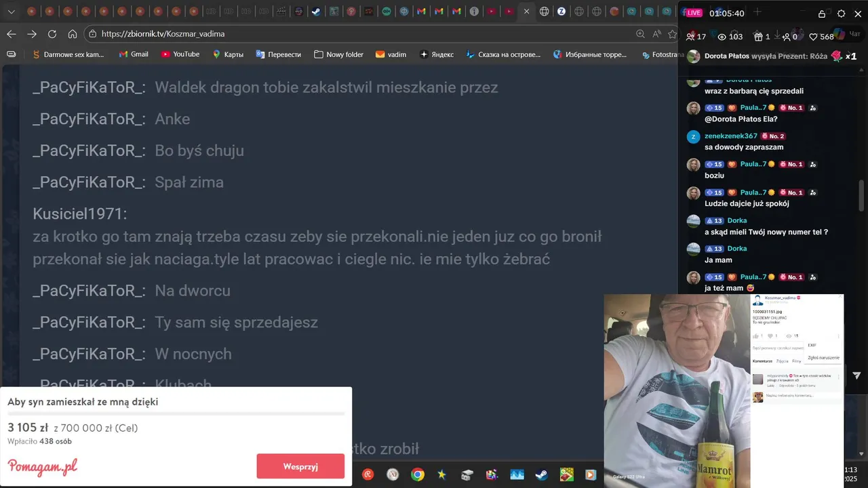This screenshot has height=488, width=868.
Task: Click the Kusiciel1971 username in page chat
Action: pos(80,214)
